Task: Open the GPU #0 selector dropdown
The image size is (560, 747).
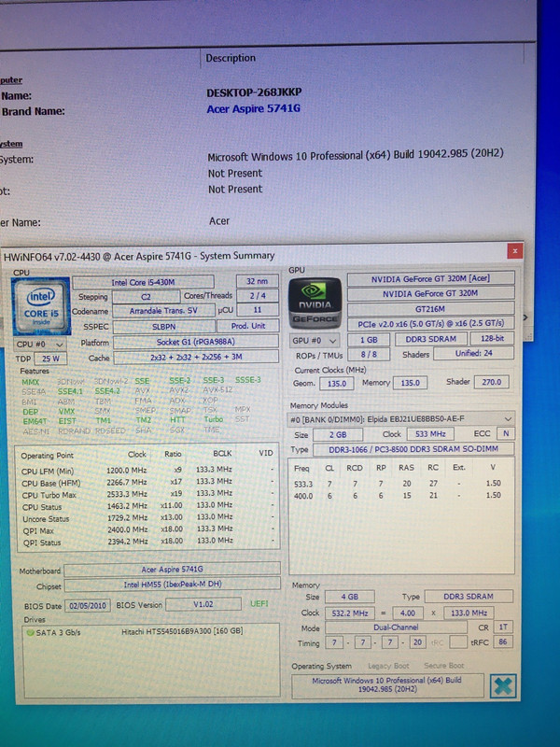Action: (315, 341)
